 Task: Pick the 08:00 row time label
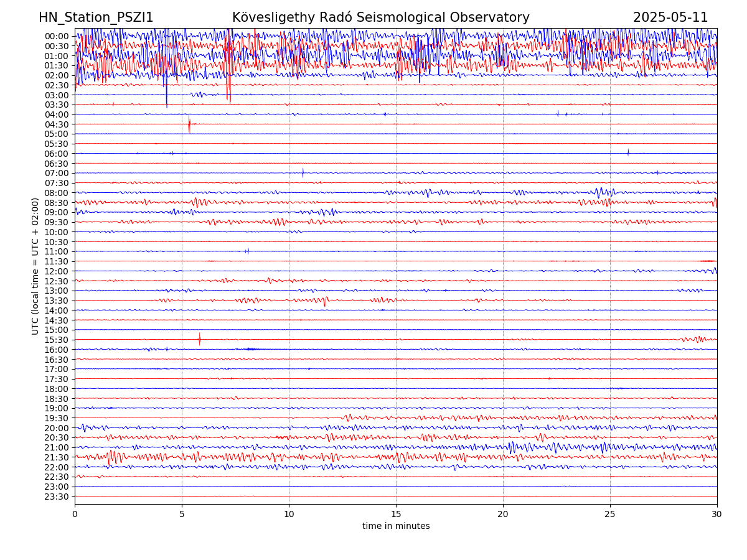[57, 193]
